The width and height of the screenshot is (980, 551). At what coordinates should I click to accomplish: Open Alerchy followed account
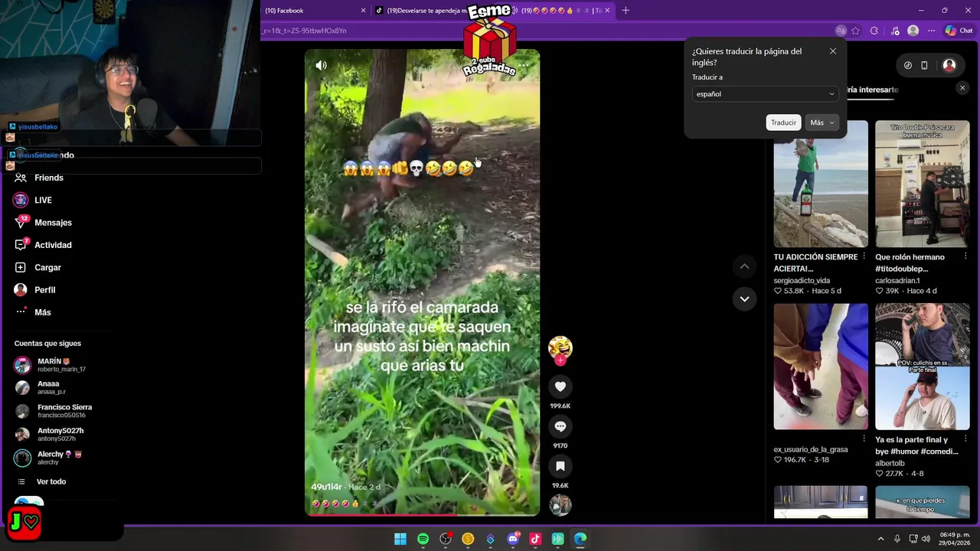(59, 458)
